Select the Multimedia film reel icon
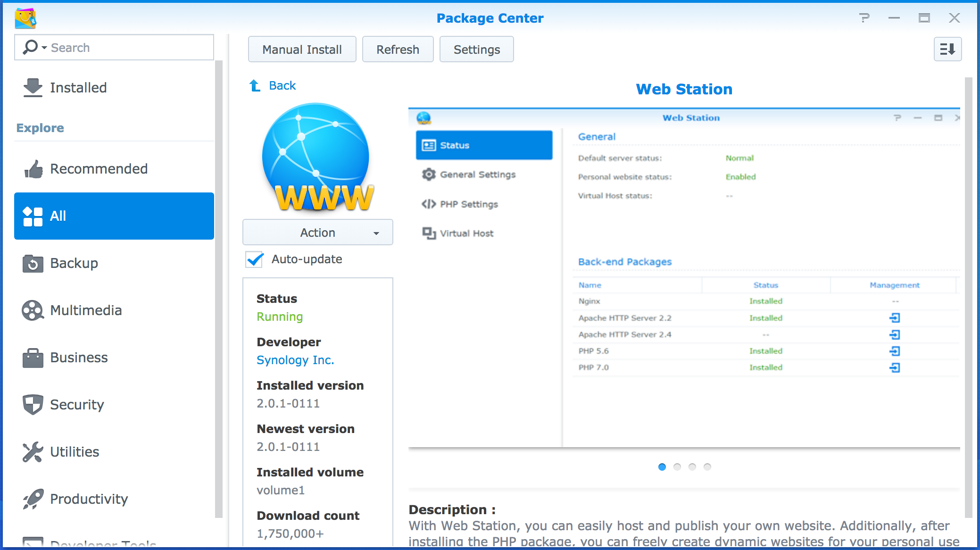 tap(33, 310)
